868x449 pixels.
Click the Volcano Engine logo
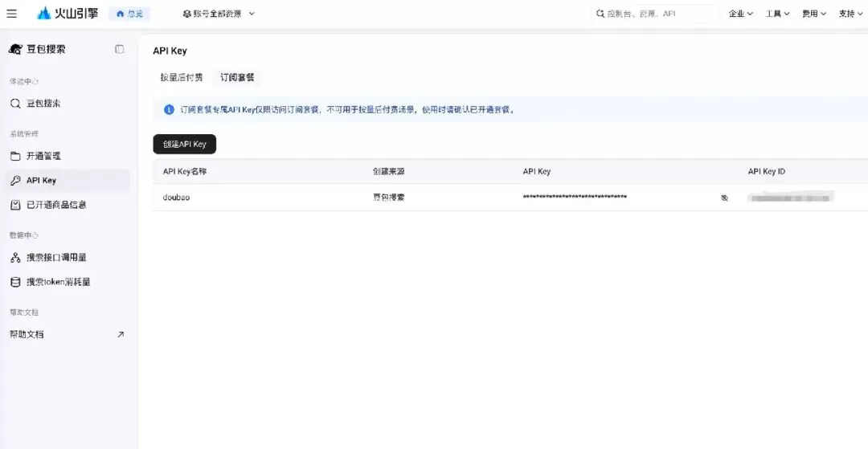click(68, 14)
